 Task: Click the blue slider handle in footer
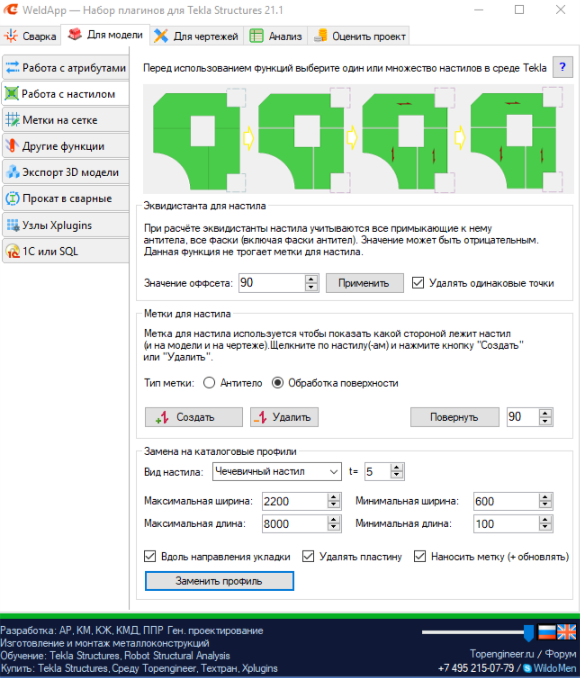(529, 632)
